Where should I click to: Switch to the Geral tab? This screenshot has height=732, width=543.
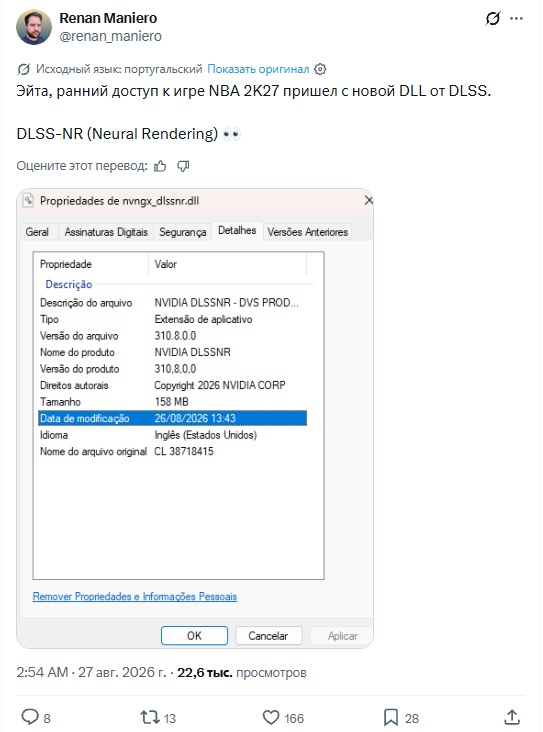click(x=37, y=232)
